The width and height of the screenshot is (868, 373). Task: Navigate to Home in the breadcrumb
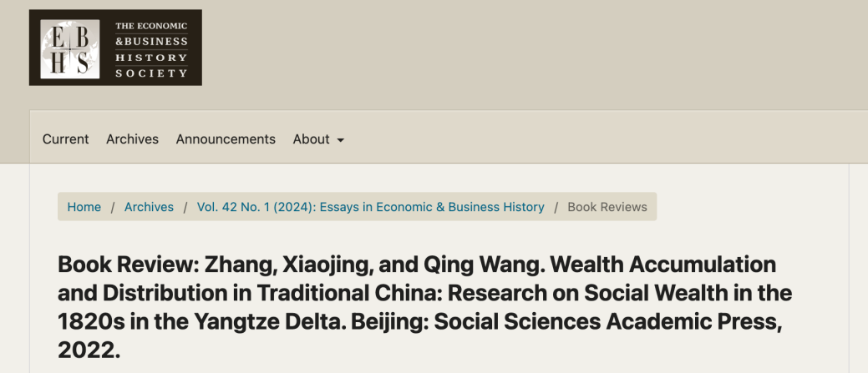point(84,207)
